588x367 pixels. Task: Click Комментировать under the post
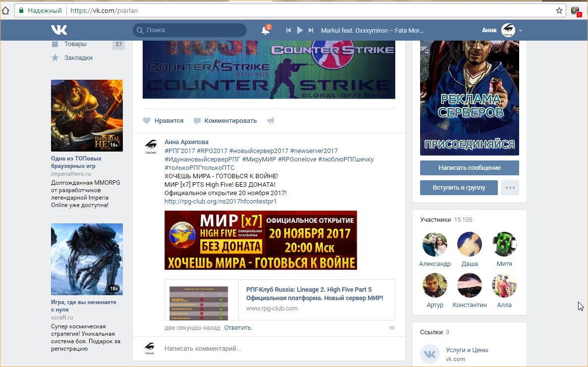tap(225, 121)
